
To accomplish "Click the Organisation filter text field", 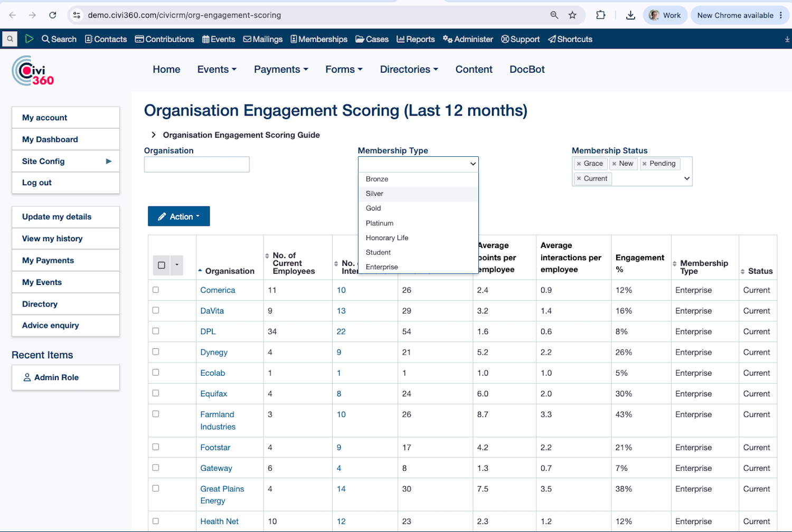I will pos(197,164).
